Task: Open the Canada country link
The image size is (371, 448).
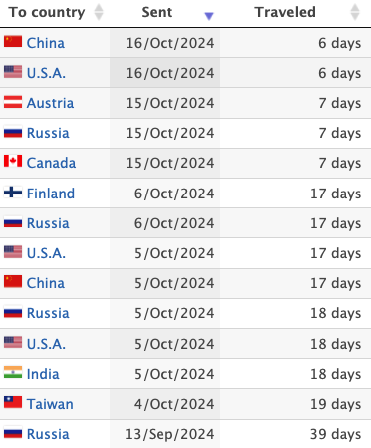Action: tap(51, 163)
